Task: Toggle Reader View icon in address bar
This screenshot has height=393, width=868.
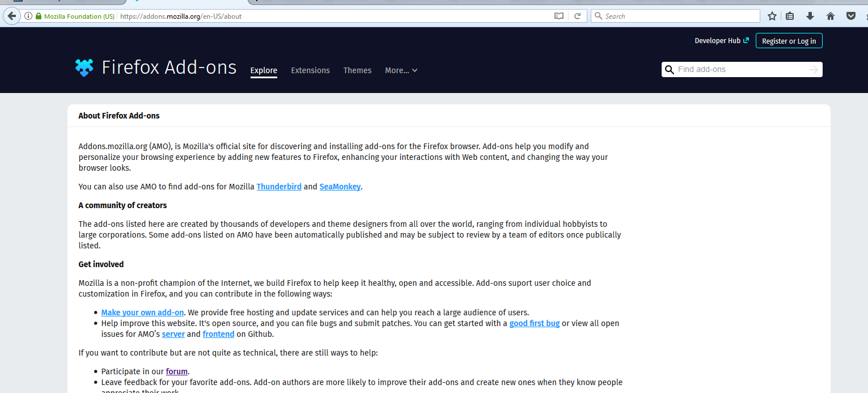Action: [x=559, y=16]
